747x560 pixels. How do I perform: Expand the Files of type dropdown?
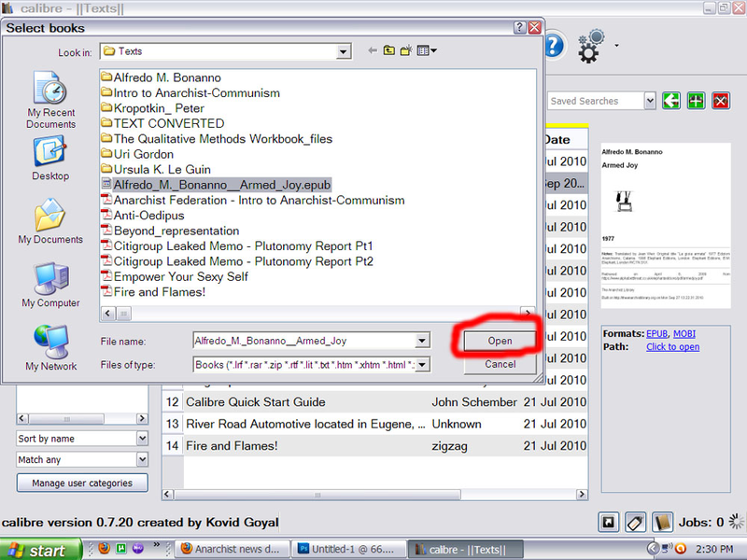point(422,365)
